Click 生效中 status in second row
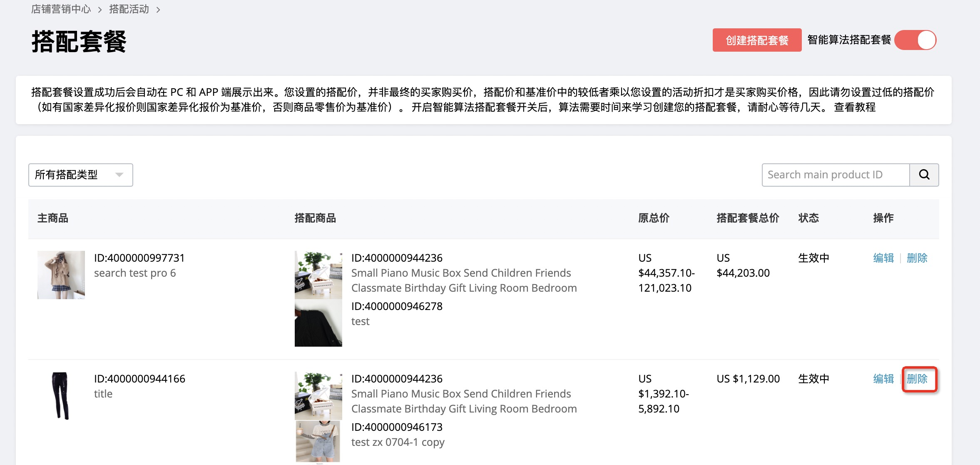 [x=814, y=379]
